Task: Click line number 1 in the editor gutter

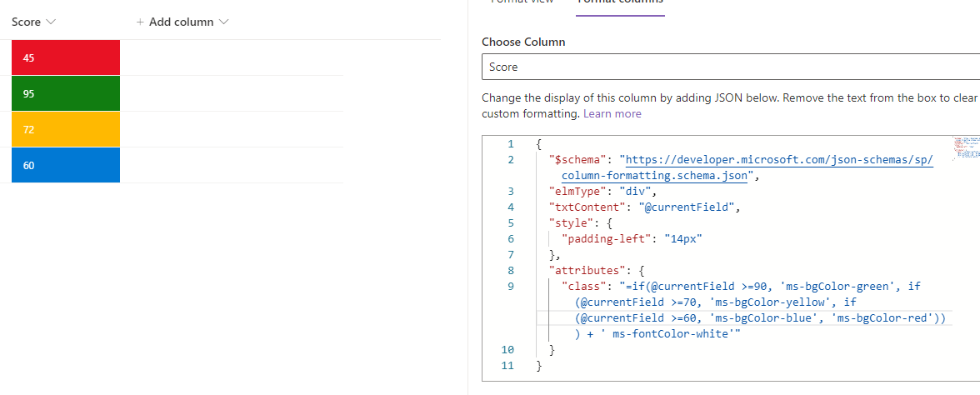Action: point(511,143)
